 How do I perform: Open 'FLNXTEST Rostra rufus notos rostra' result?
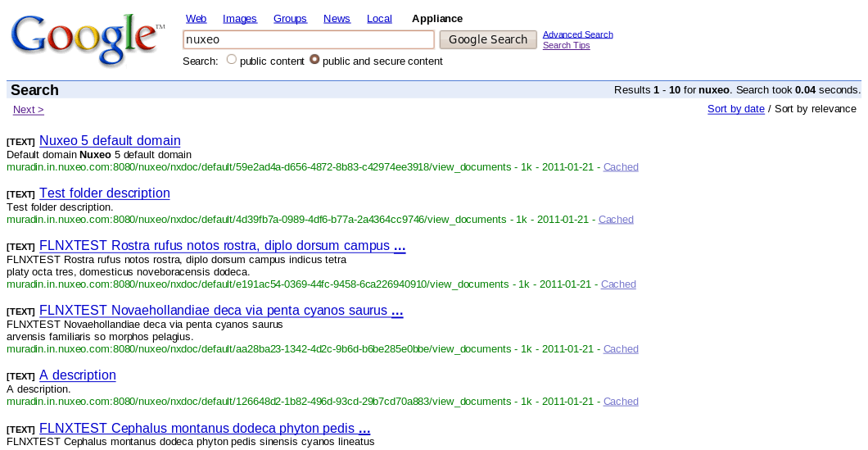215,246
